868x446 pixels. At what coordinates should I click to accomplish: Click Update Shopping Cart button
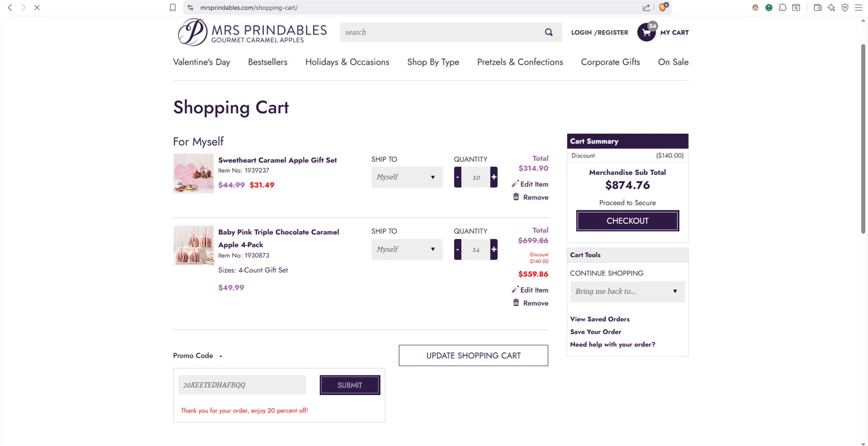pos(473,356)
